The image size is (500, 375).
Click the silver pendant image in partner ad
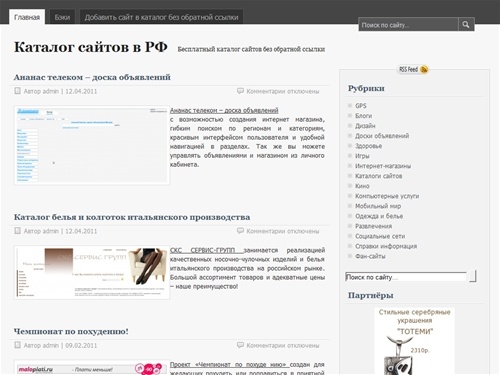(399, 355)
